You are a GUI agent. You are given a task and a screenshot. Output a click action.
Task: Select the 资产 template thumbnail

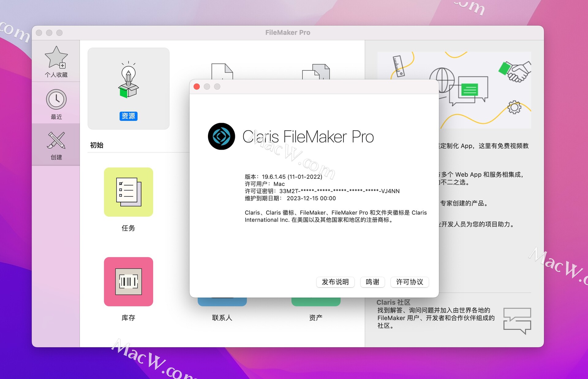click(x=316, y=300)
